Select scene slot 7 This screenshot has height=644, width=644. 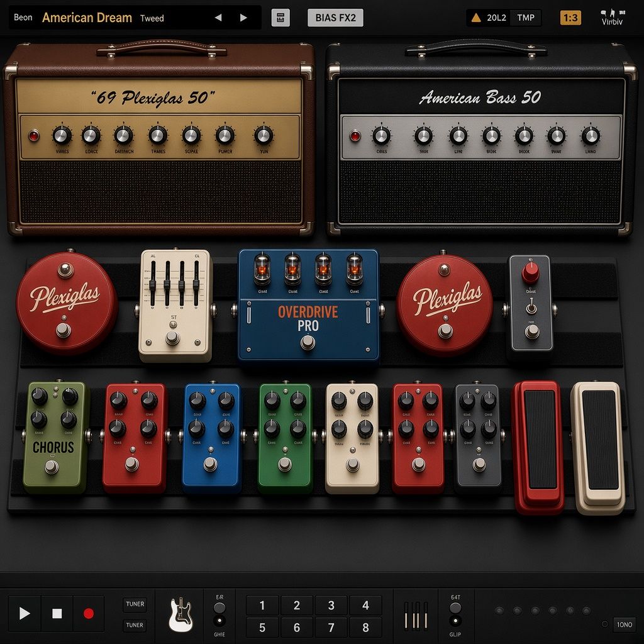331,627
